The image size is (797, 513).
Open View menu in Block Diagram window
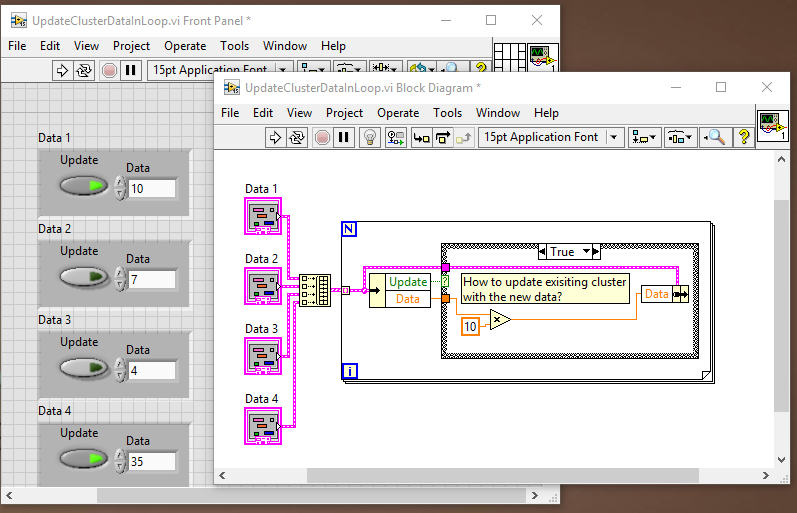click(299, 113)
